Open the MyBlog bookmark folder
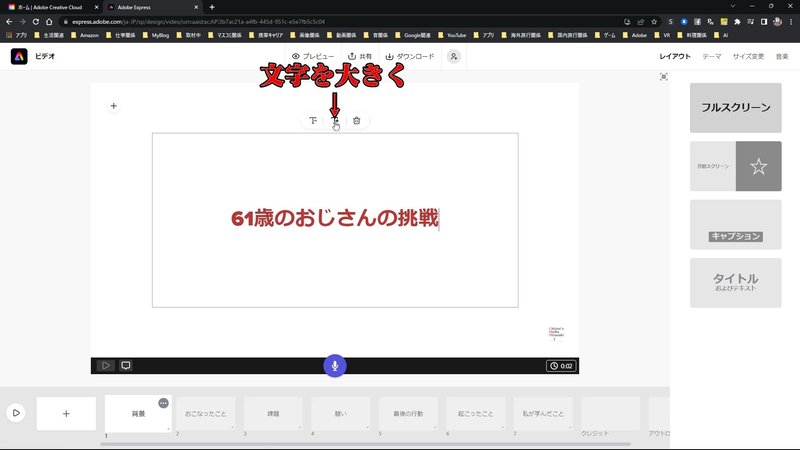 tap(156, 35)
